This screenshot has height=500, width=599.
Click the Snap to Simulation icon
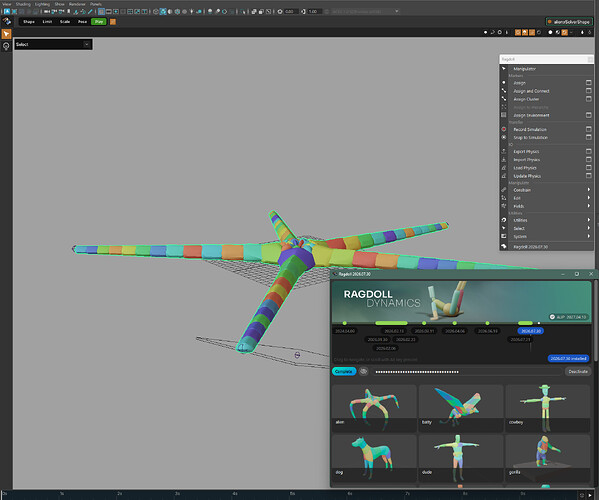coord(504,137)
